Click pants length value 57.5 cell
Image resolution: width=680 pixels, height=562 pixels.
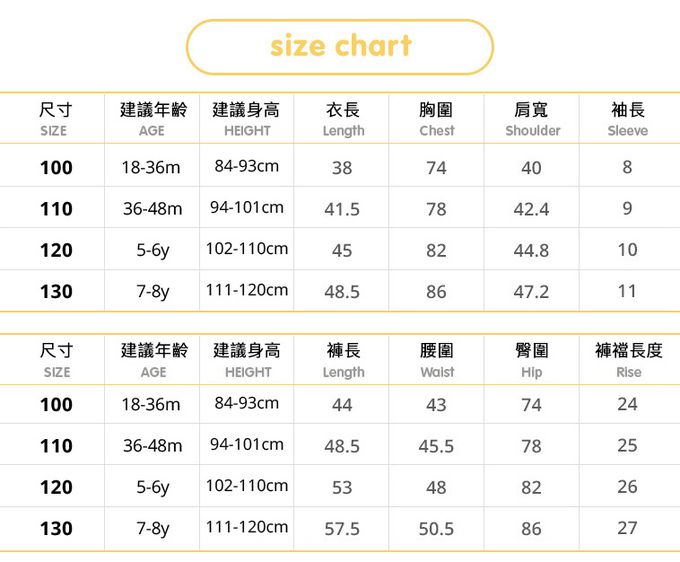coord(342,528)
